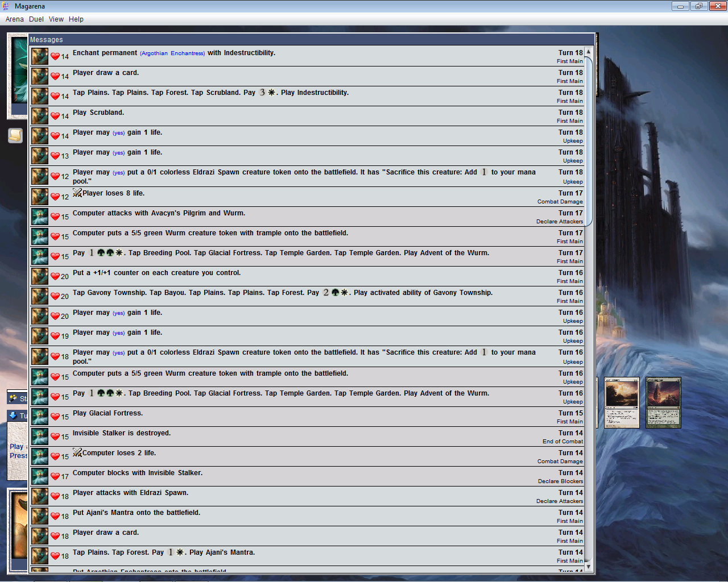Click the scroll-shaped message log icon
Image resolution: width=728 pixels, height=582 pixels.
15,136
